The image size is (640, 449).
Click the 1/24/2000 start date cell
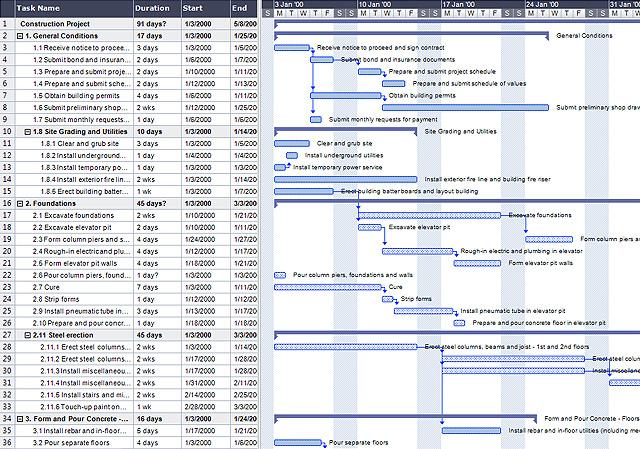click(206, 240)
